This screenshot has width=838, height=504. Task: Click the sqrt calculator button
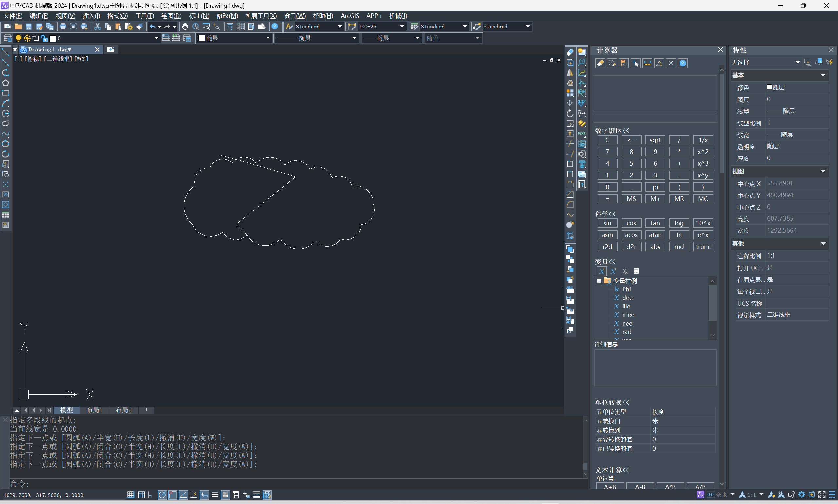pyautogui.click(x=655, y=140)
